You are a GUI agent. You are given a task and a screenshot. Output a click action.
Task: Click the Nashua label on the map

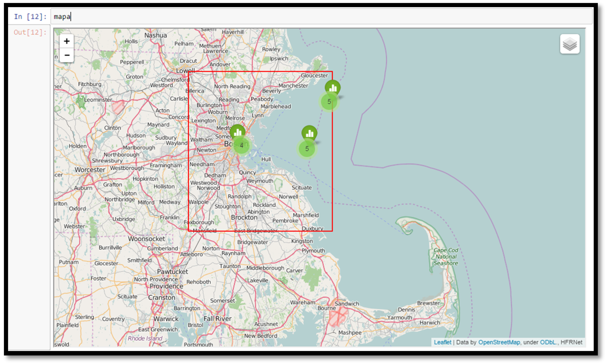pos(155,35)
